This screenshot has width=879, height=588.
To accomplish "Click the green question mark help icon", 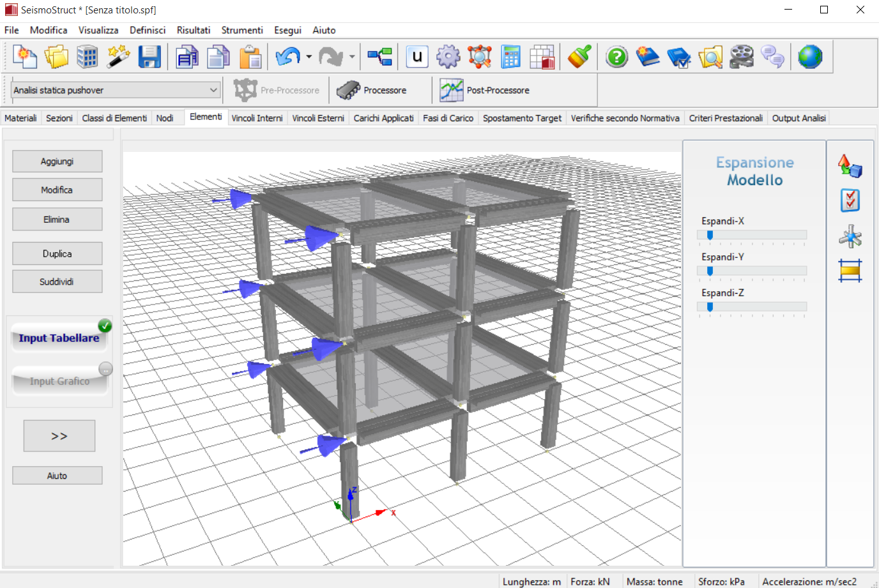I will click(616, 57).
